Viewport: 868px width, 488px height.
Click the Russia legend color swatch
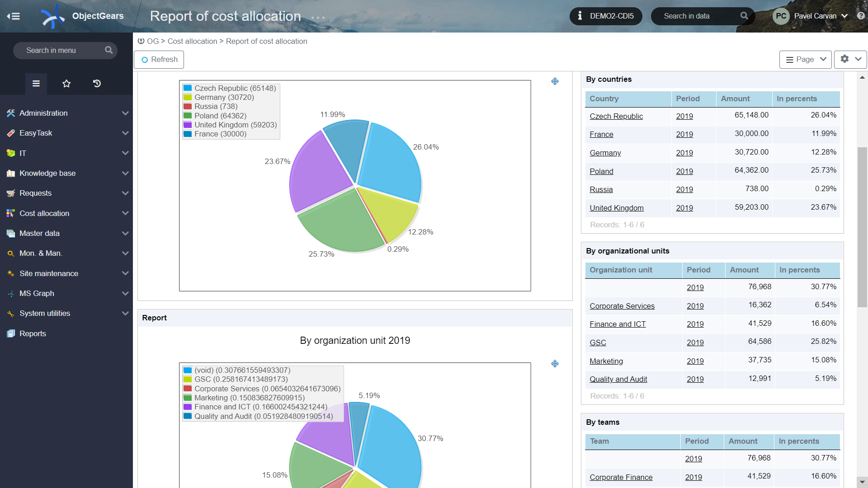pyautogui.click(x=188, y=107)
